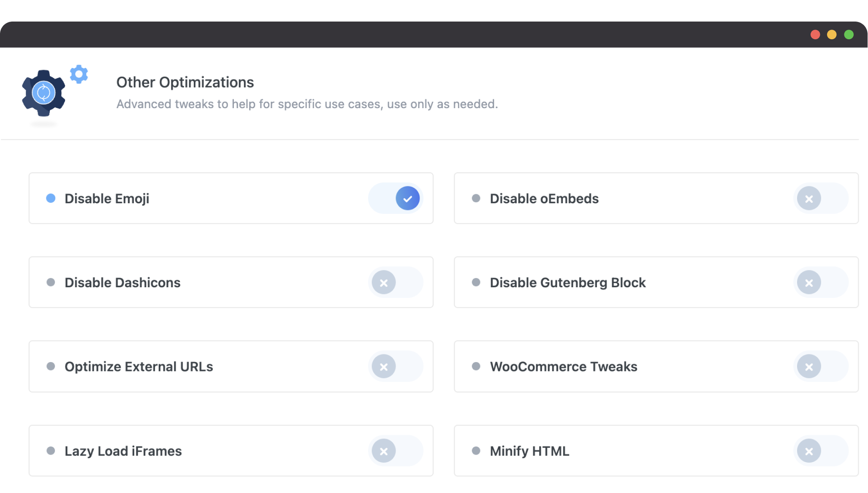Switch on the Minify HTML option

[x=820, y=451]
